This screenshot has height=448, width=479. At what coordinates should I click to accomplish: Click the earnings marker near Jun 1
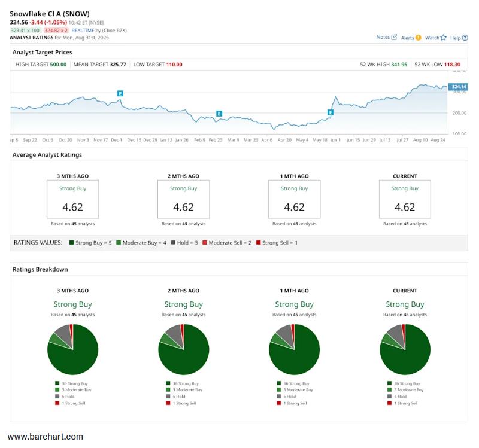(331, 112)
